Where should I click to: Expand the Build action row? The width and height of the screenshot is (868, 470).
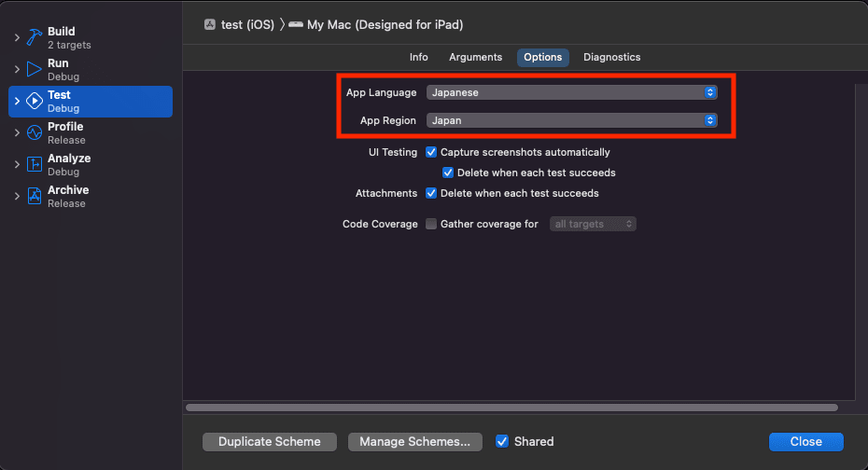(17, 37)
